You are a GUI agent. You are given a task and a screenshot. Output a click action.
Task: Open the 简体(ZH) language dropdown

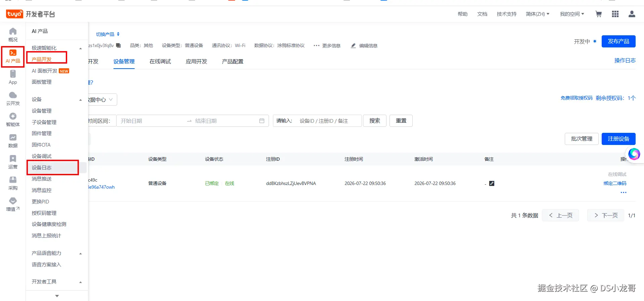tap(537, 14)
